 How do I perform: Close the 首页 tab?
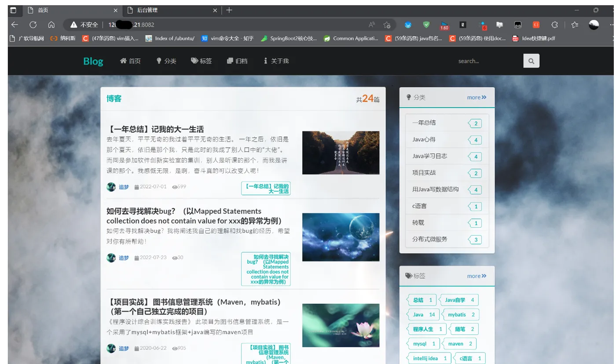[x=116, y=10]
